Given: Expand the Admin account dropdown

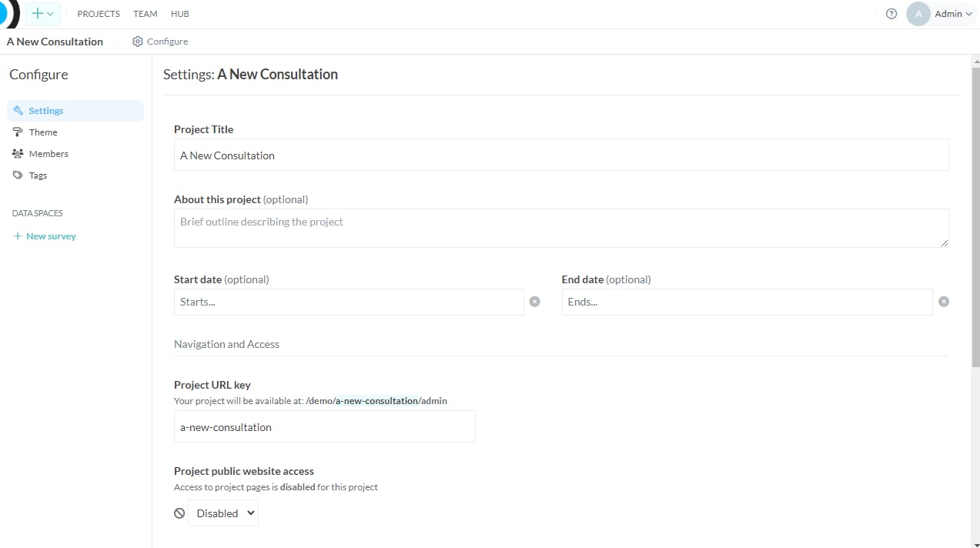Looking at the screenshot, I should tap(954, 14).
